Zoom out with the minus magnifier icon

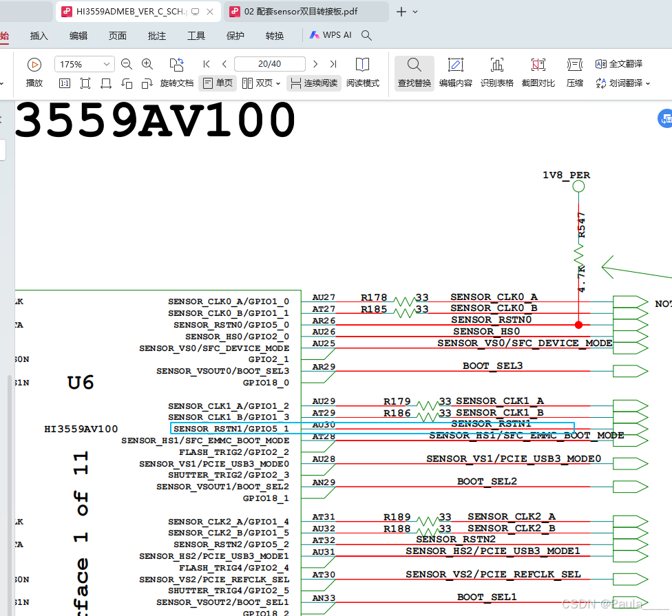127,64
